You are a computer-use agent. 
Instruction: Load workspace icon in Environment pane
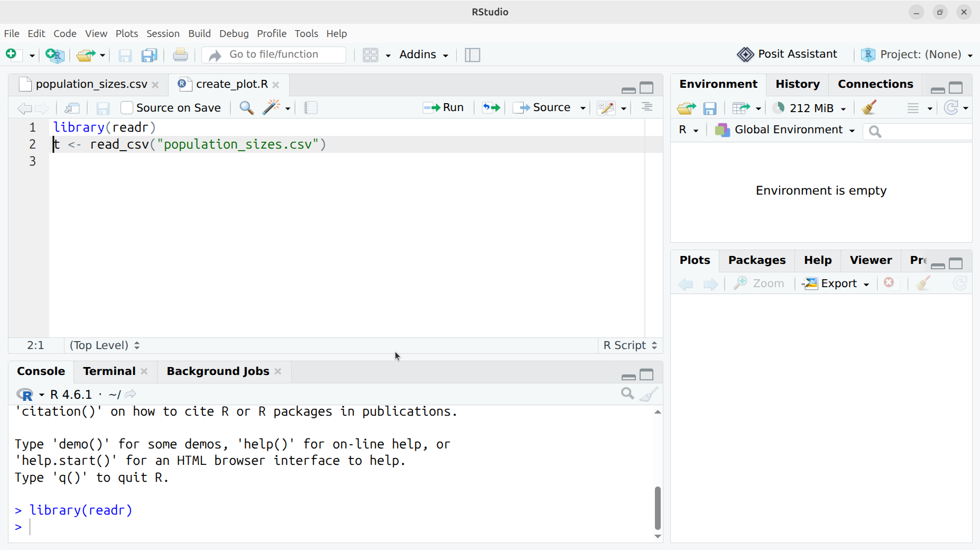tap(686, 108)
